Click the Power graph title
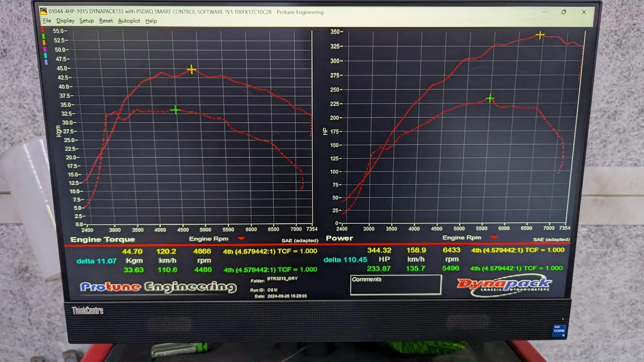 339,238
